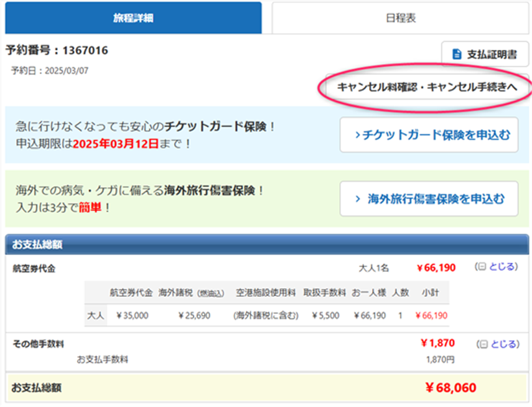Apply for 海外旅行傷害保険を申込む
The image size is (532, 407).
click(x=429, y=199)
